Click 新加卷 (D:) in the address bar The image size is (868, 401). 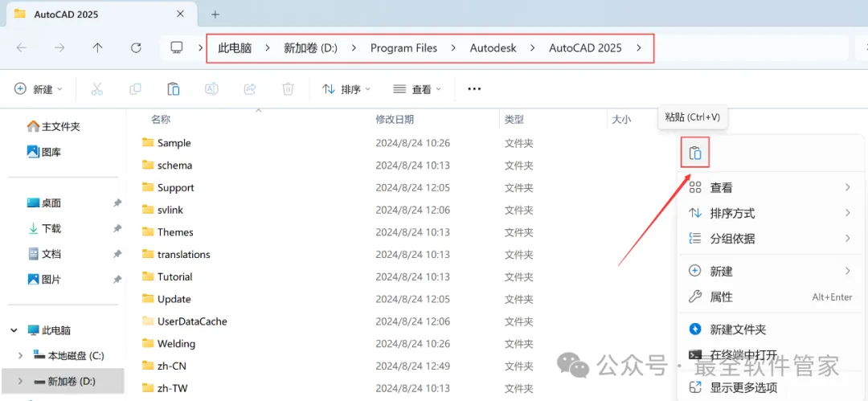coord(310,48)
